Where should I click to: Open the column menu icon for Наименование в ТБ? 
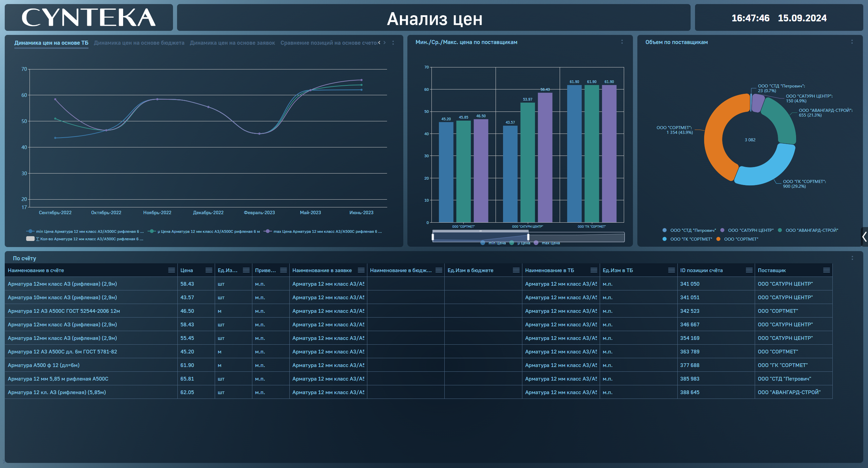point(594,270)
